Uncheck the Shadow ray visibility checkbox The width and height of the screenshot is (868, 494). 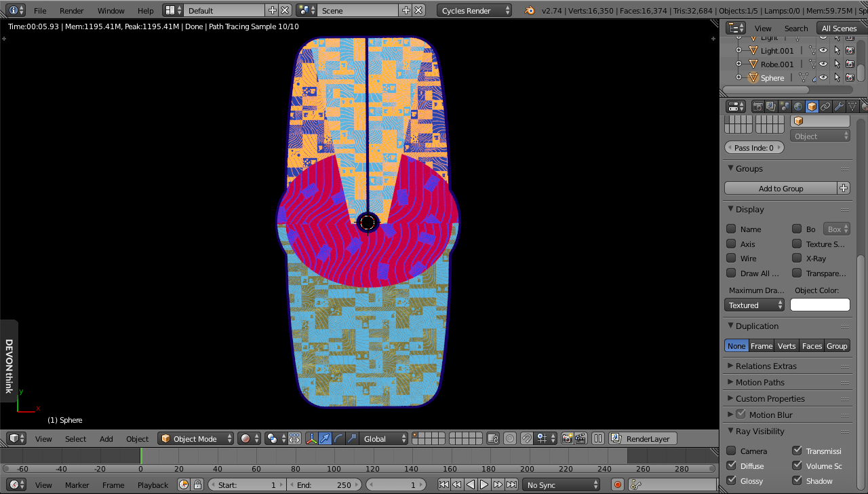point(797,480)
